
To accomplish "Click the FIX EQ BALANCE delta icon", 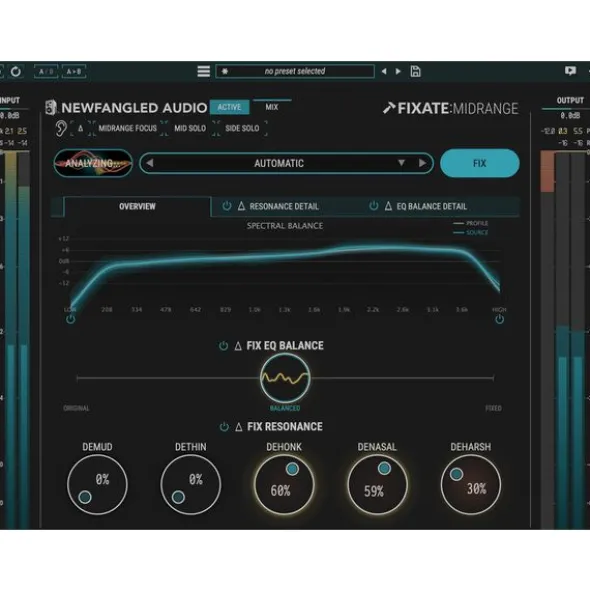I will click(238, 346).
